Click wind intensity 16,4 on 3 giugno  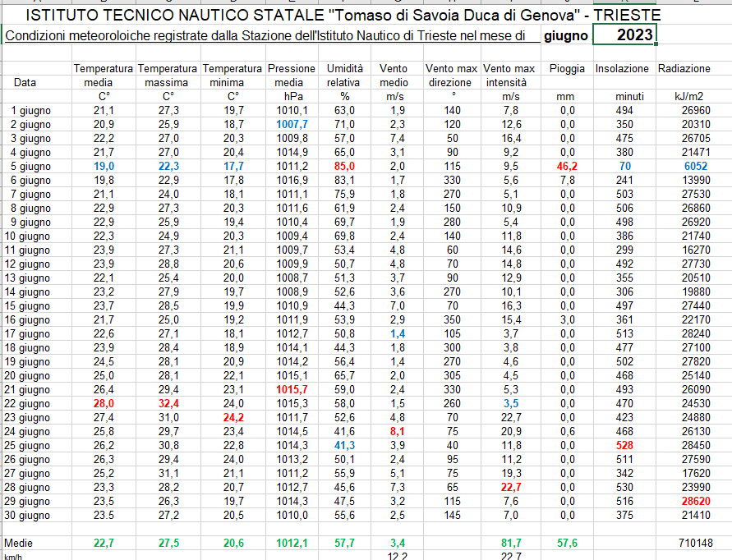click(511, 139)
